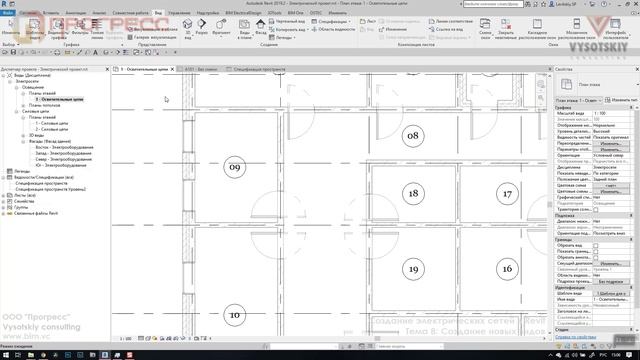Open Windows Start menu
The width and height of the screenshot is (640, 360).
(x=5, y=355)
